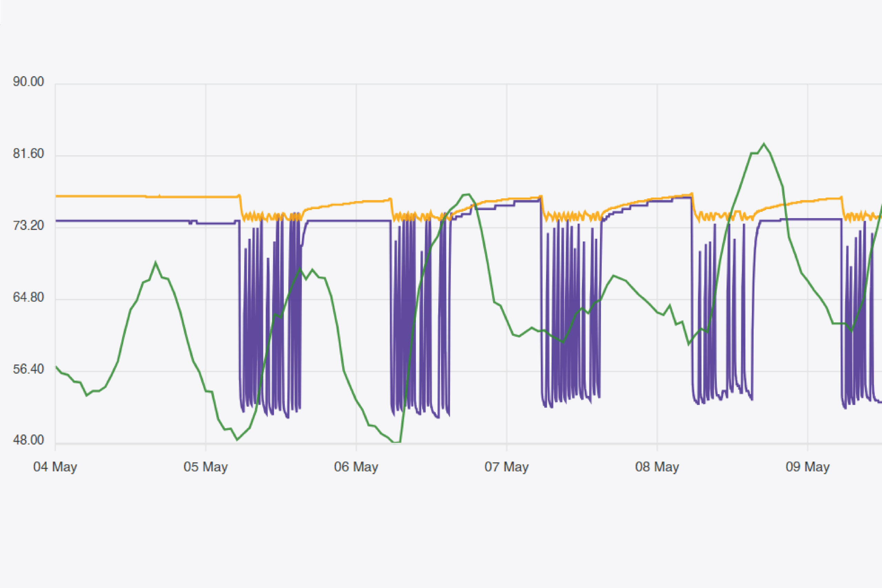Screen dimensions: 882x588
Task: Click the 90.00 y-axis label
Action: tap(29, 81)
